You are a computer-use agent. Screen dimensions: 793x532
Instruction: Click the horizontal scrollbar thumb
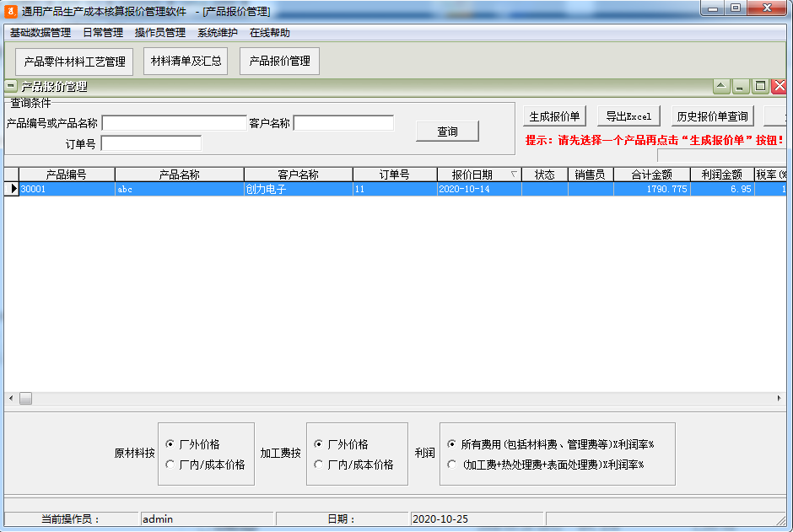point(26,399)
